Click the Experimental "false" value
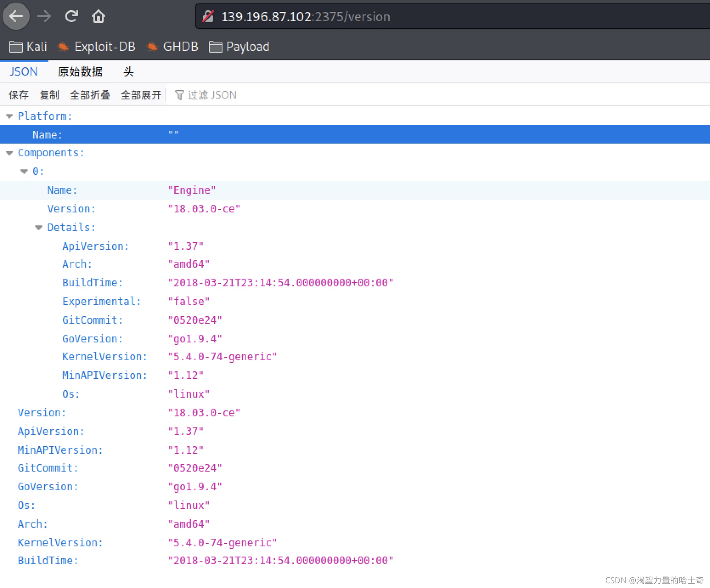 pos(189,301)
